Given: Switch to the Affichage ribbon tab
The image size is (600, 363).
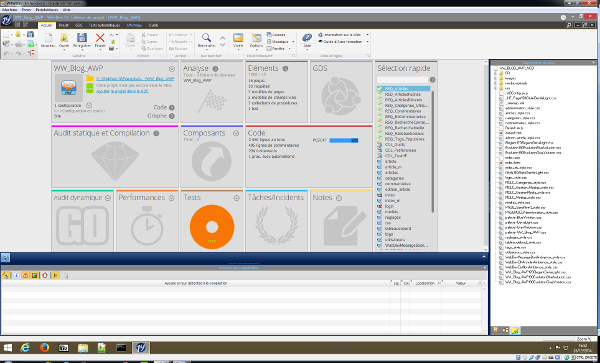Looking at the screenshot, I should (134, 25).
